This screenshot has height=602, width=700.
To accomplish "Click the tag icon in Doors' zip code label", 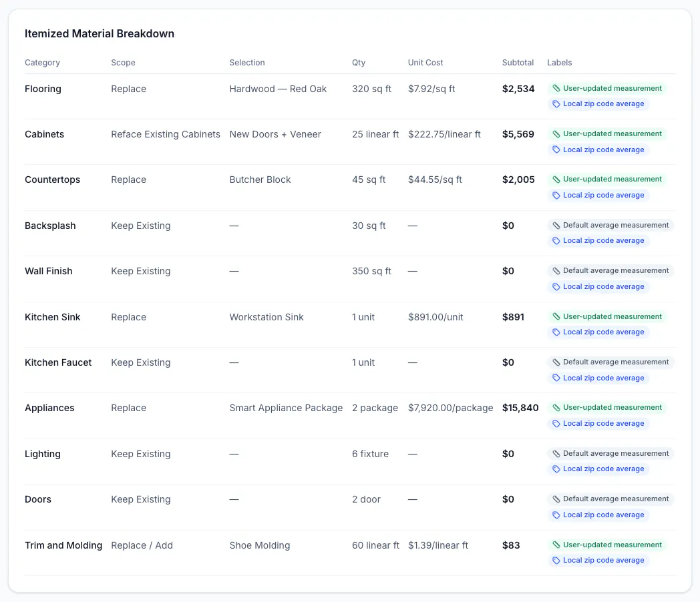I will pos(556,515).
